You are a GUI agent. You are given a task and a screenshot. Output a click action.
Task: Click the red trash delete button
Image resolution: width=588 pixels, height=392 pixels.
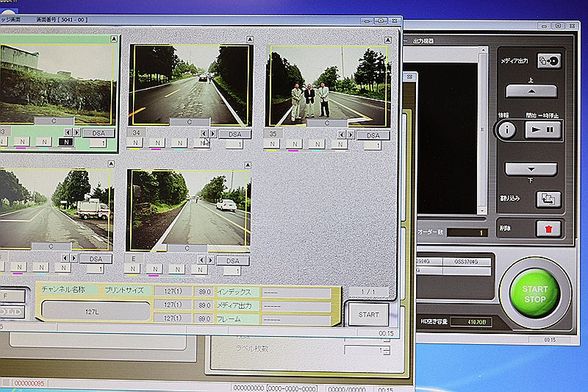(548, 229)
